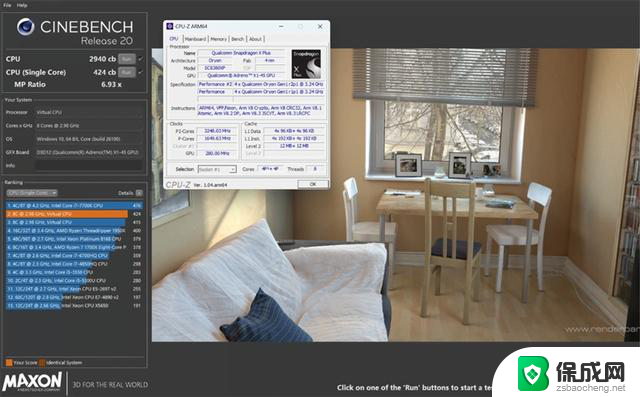Click the CPU-Z window title icon
Screen dimensions: 640x397
pos(170,26)
